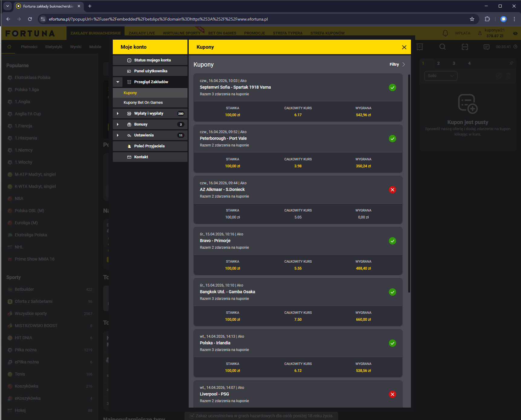Open the BET ON GAMES tab

pos(222,33)
